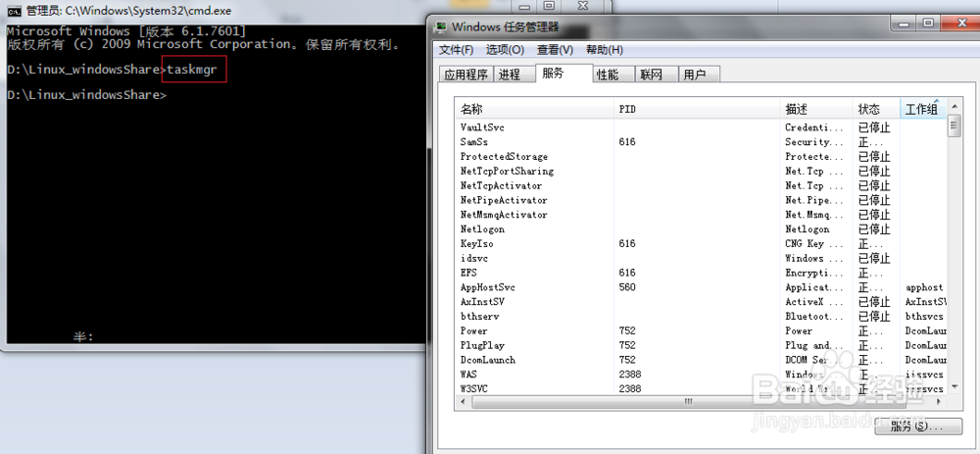
Task: Select the PlugPlay service row
Action: [702, 345]
